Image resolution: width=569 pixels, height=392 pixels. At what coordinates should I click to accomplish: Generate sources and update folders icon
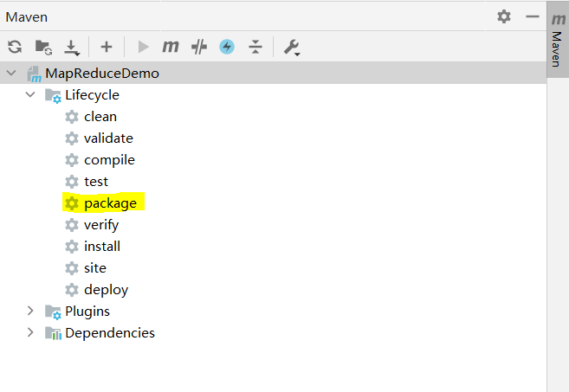(x=43, y=47)
